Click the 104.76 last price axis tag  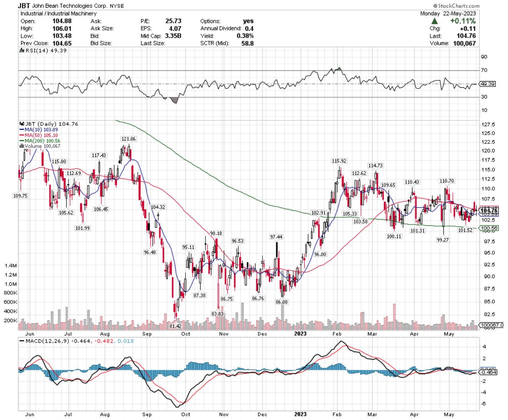[x=489, y=210]
